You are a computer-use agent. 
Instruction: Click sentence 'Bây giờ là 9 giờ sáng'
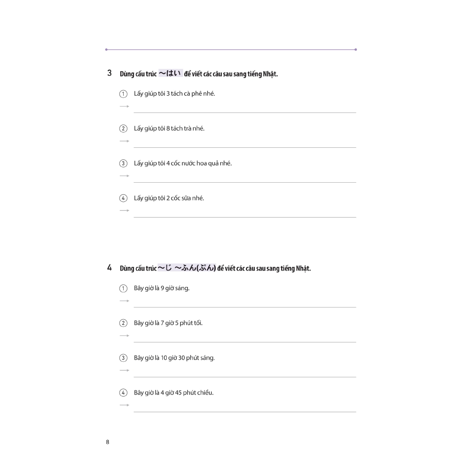pos(161,288)
